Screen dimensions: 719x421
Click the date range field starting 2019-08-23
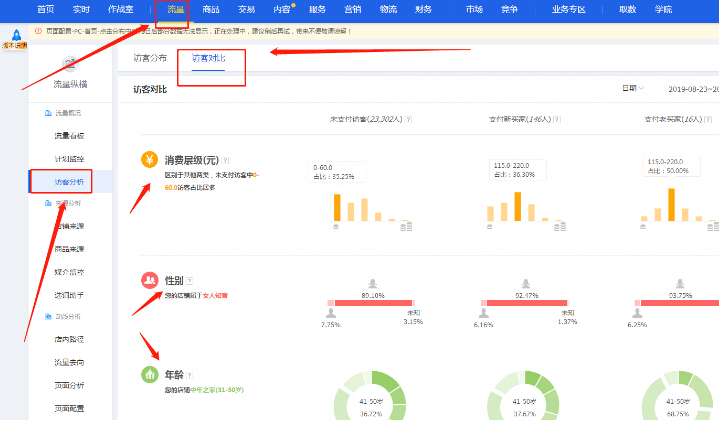click(x=692, y=89)
